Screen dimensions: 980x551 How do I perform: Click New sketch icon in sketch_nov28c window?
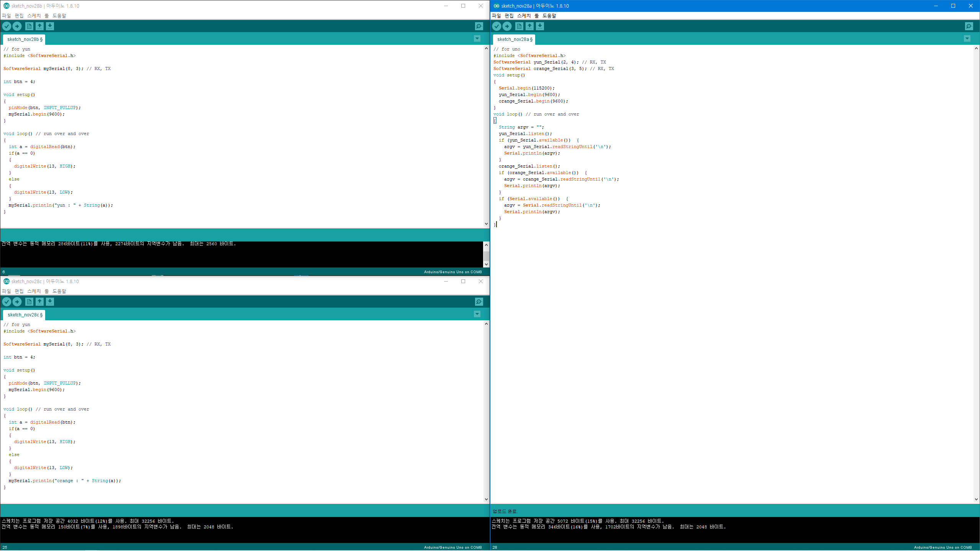29,302
